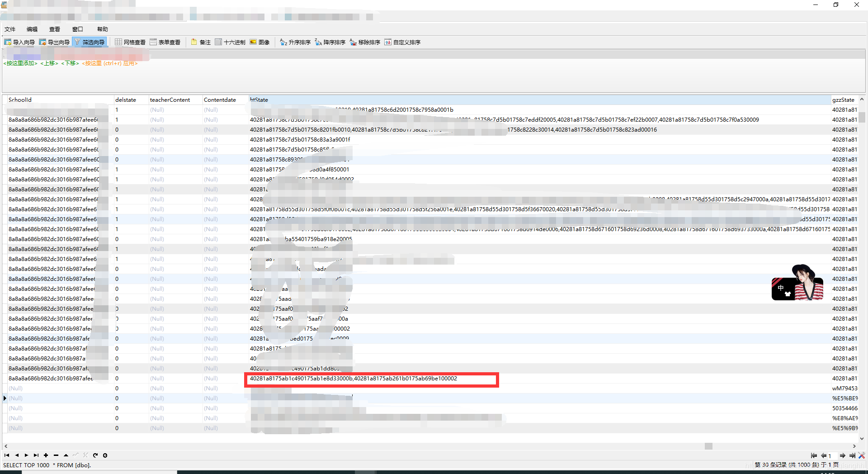Click horizontal scrollbar right arrow
This screenshot has width=868, height=474.
(854, 446)
